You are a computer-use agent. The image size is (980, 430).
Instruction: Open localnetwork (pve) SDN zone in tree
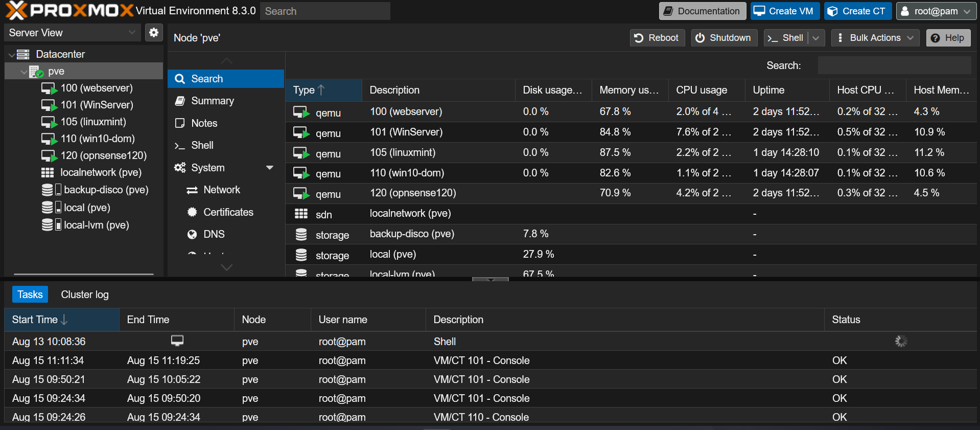tap(101, 172)
